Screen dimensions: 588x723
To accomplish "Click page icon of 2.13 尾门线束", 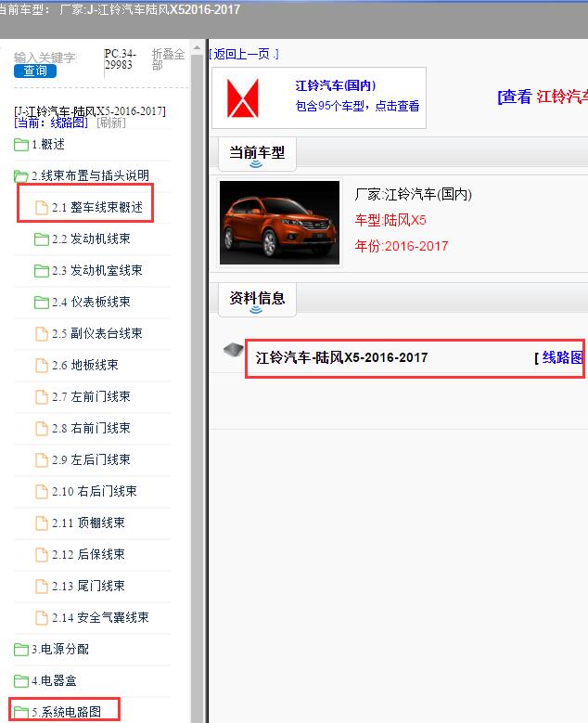I will tap(42, 587).
